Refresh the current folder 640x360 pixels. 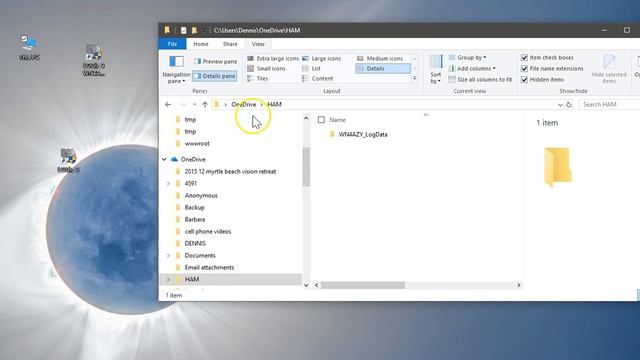click(x=569, y=105)
